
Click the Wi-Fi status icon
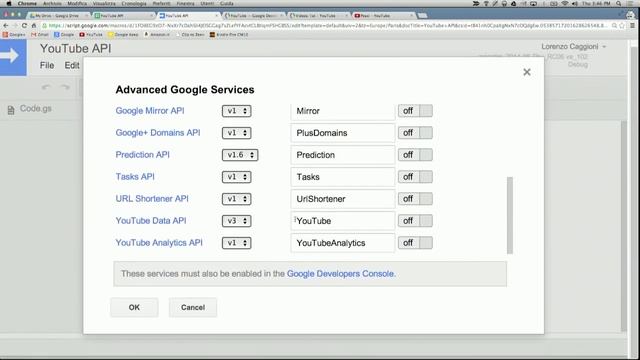click(x=565, y=3)
